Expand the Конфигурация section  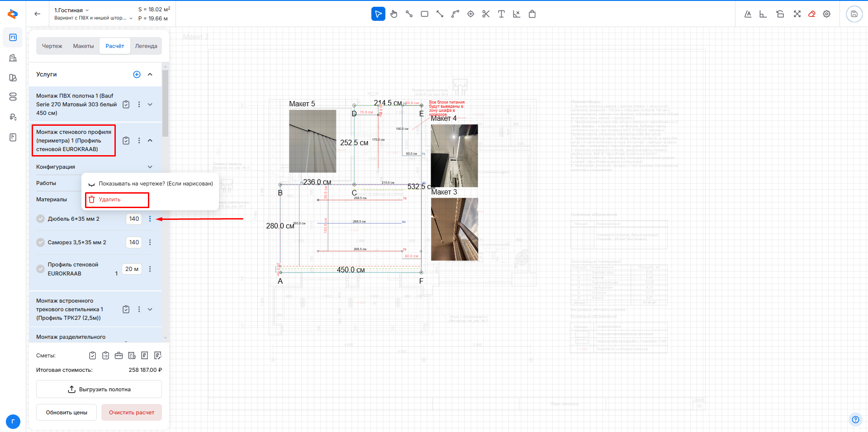click(x=150, y=167)
